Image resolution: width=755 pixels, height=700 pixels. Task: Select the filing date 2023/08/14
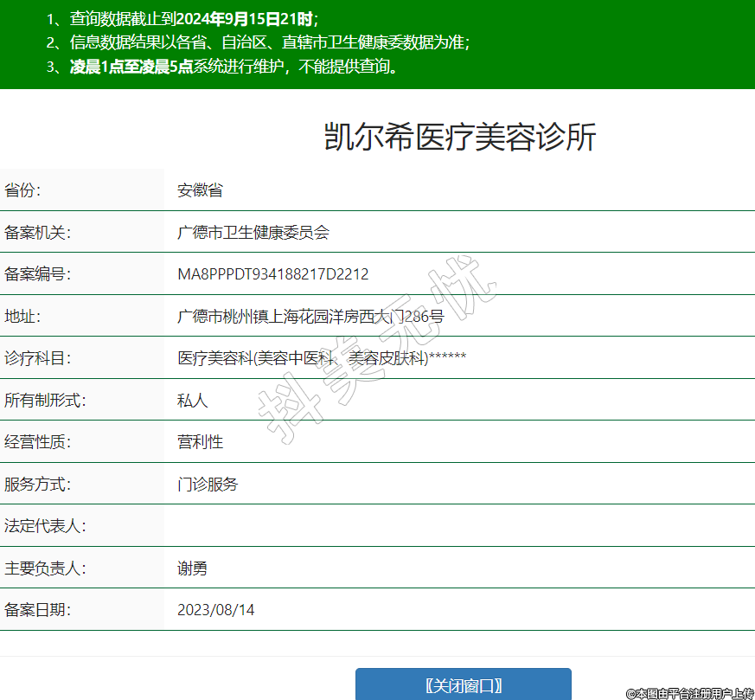click(x=216, y=610)
